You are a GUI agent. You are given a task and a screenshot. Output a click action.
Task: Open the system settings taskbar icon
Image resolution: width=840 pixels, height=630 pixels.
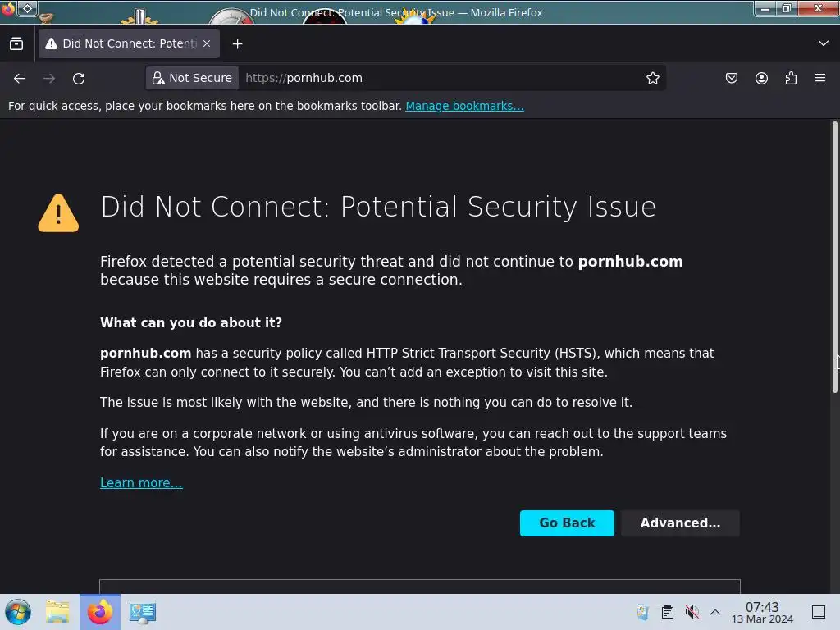coord(143,612)
